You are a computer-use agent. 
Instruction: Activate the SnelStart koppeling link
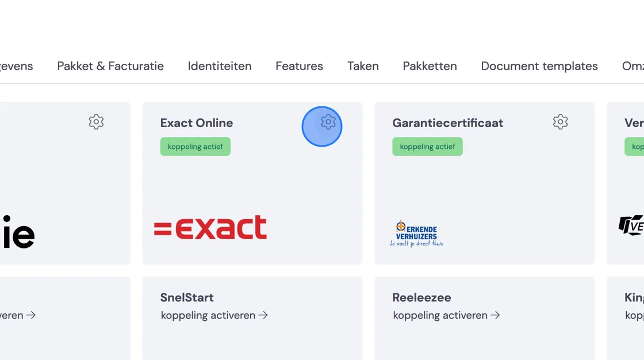coord(214,315)
